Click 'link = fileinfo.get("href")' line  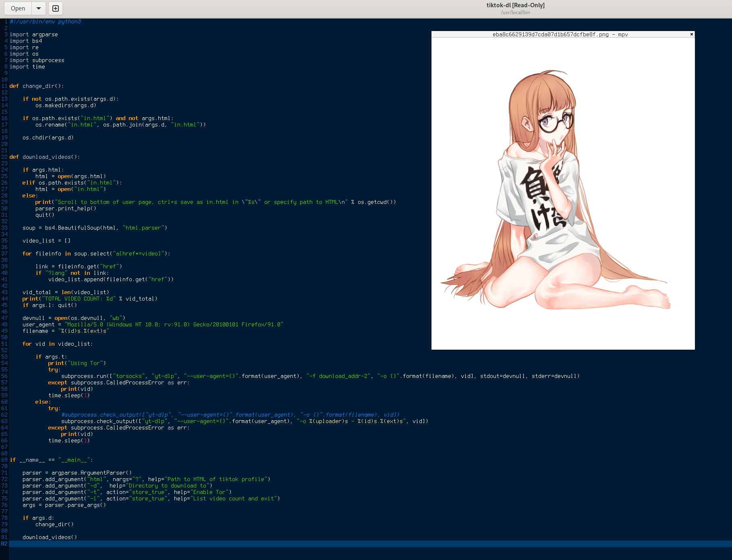(79, 267)
